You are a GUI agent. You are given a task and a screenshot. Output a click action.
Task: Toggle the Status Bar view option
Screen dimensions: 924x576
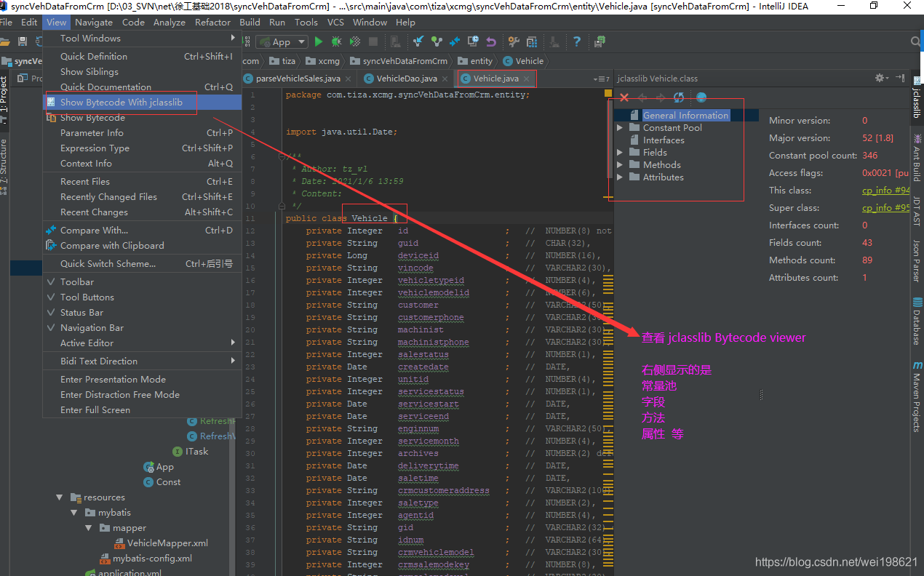pos(142,312)
